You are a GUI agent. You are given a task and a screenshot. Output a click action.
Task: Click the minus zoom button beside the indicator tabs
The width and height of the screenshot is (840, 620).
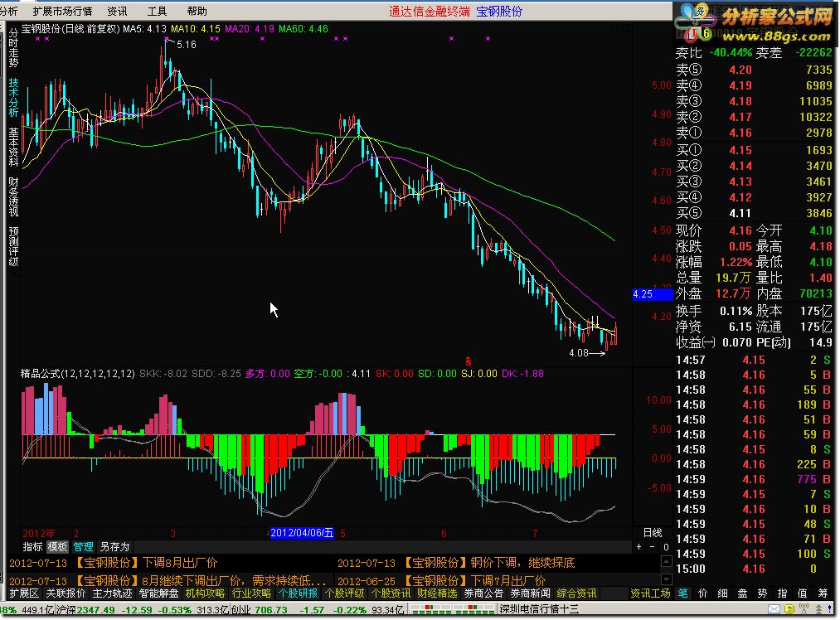click(x=652, y=547)
